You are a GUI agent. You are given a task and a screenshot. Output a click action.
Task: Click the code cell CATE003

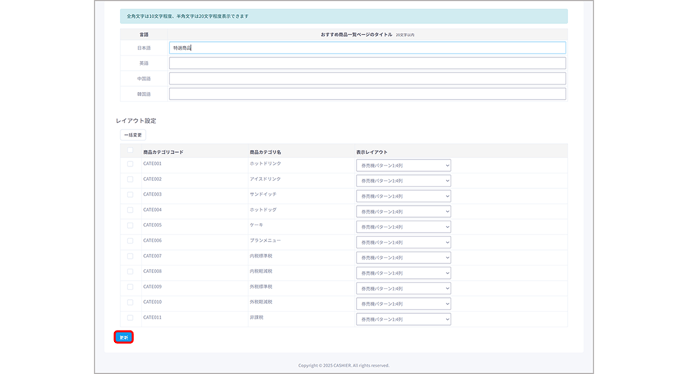point(152,194)
